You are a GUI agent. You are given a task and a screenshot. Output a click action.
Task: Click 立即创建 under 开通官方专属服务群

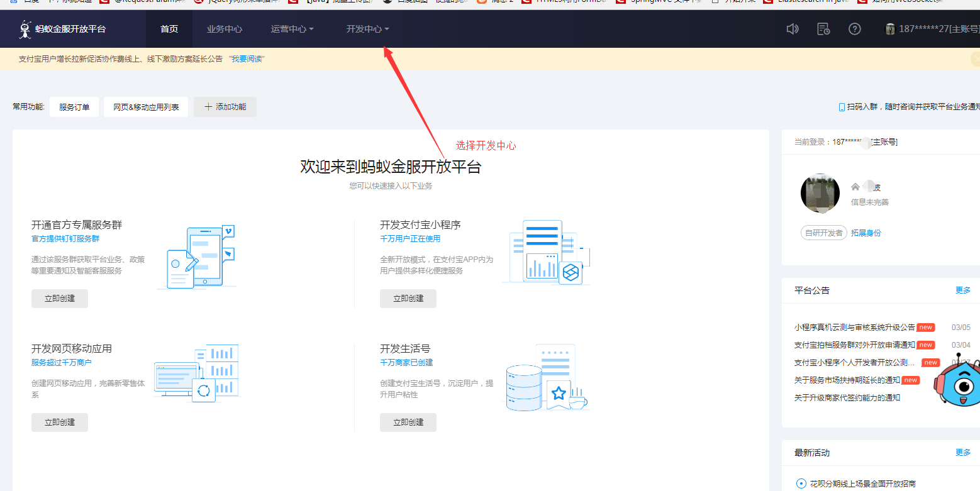pos(60,299)
